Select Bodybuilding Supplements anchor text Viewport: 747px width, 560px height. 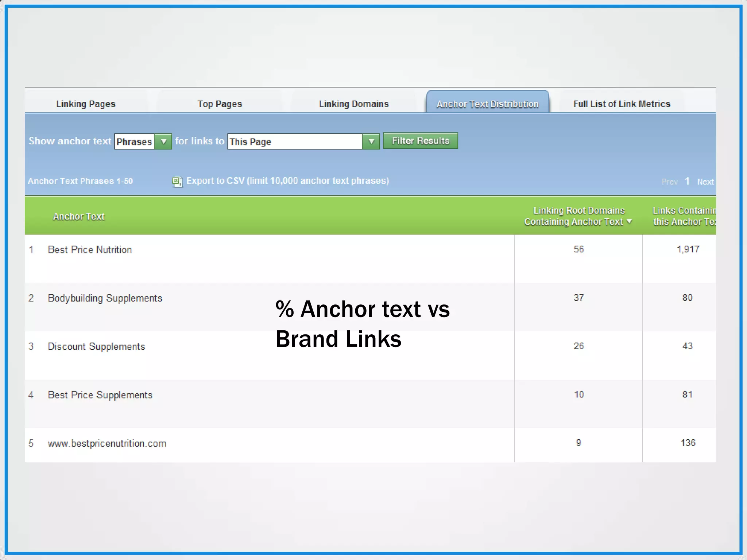tap(105, 298)
